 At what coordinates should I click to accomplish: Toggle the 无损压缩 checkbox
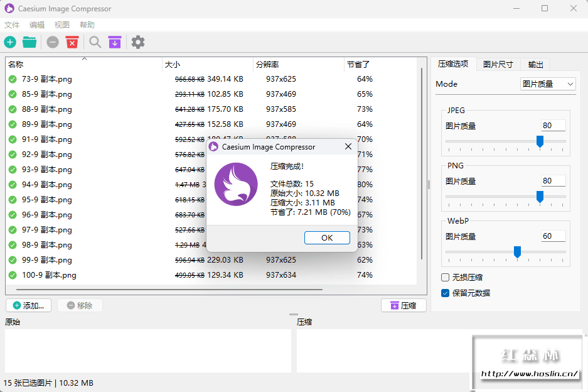445,278
